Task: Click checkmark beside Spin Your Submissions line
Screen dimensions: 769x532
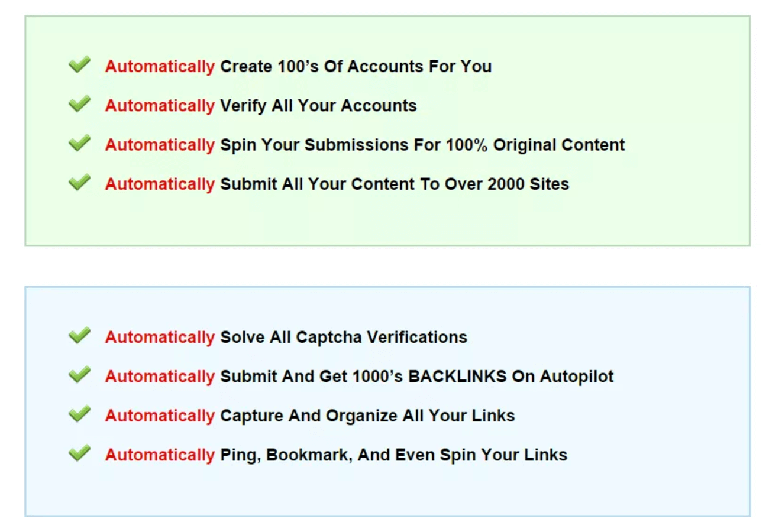Action: pyautogui.click(x=79, y=143)
